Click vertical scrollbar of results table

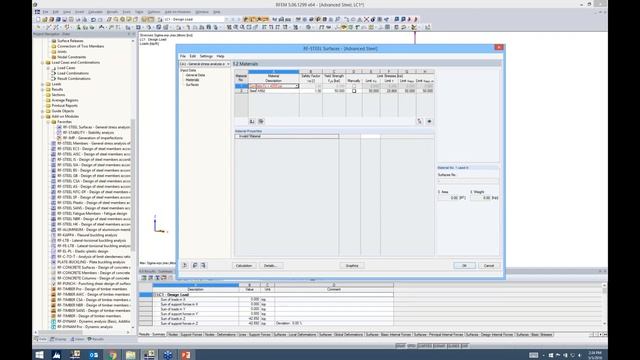604,292
